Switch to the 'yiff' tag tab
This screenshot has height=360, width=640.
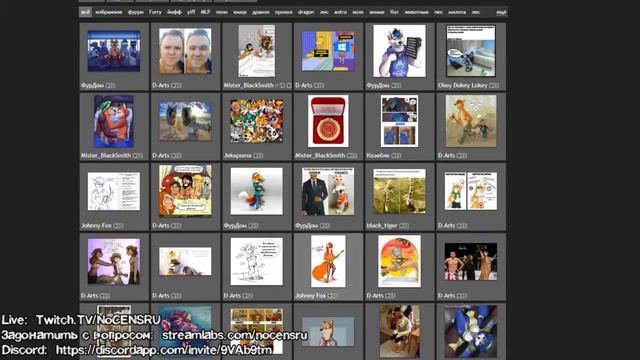click(191, 12)
